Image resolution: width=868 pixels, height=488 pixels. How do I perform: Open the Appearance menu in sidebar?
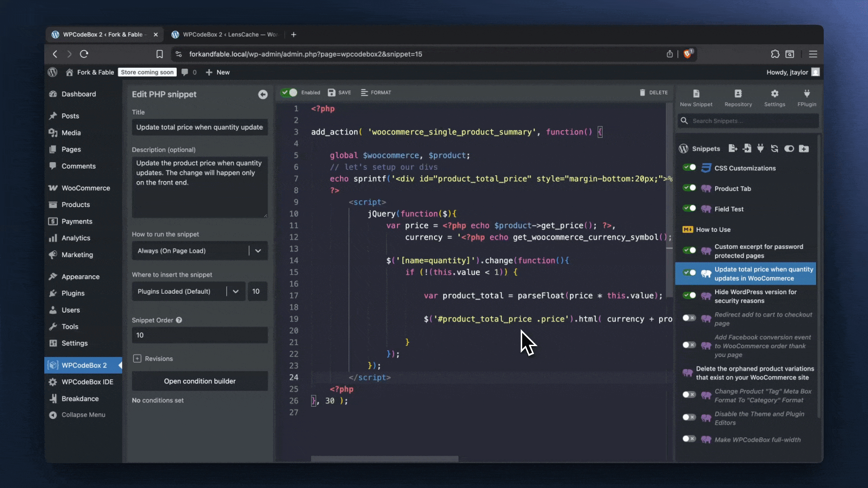pyautogui.click(x=83, y=277)
